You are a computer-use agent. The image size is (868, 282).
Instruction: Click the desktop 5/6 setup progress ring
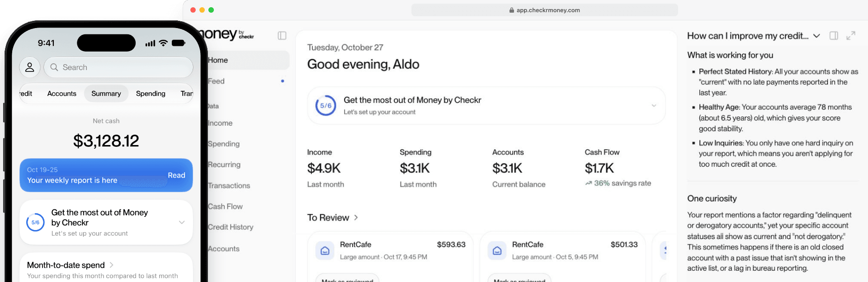coord(325,106)
